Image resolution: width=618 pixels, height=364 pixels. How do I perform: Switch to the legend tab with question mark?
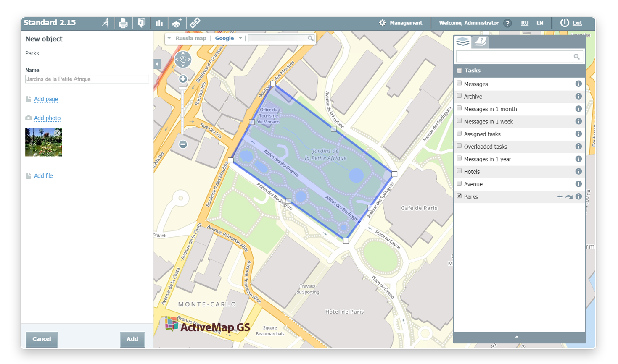point(480,42)
